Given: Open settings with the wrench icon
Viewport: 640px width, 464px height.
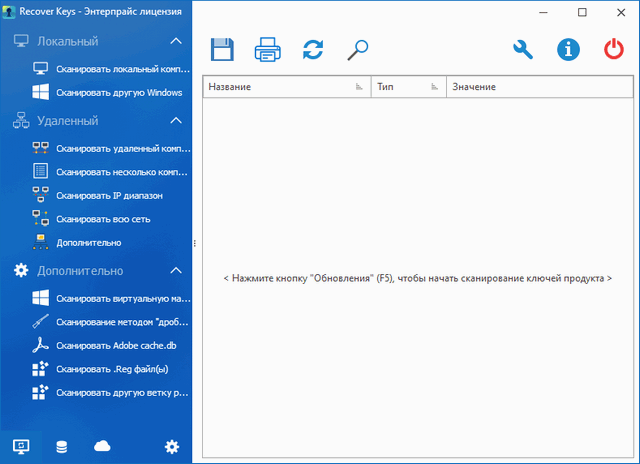Looking at the screenshot, I should [x=523, y=49].
